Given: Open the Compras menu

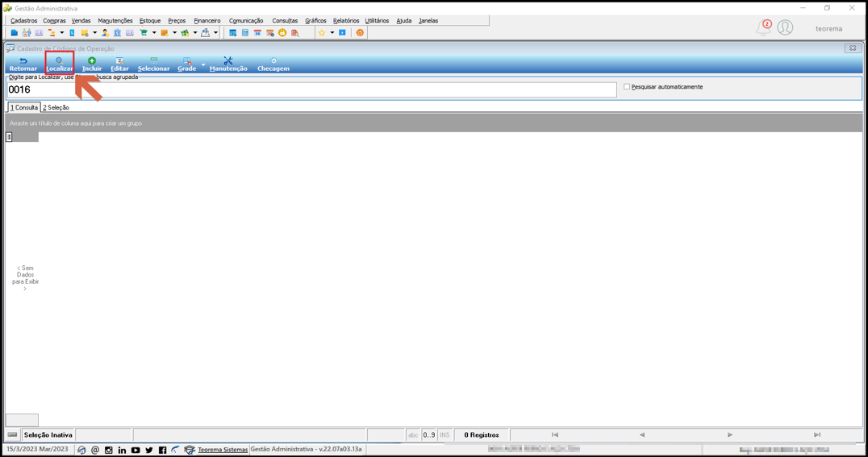Looking at the screenshot, I should coord(54,20).
